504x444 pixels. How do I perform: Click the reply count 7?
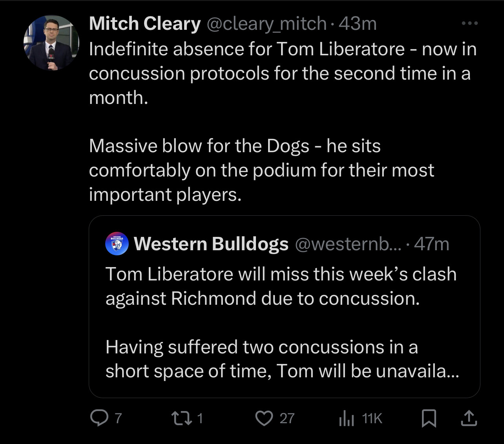point(118,418)
